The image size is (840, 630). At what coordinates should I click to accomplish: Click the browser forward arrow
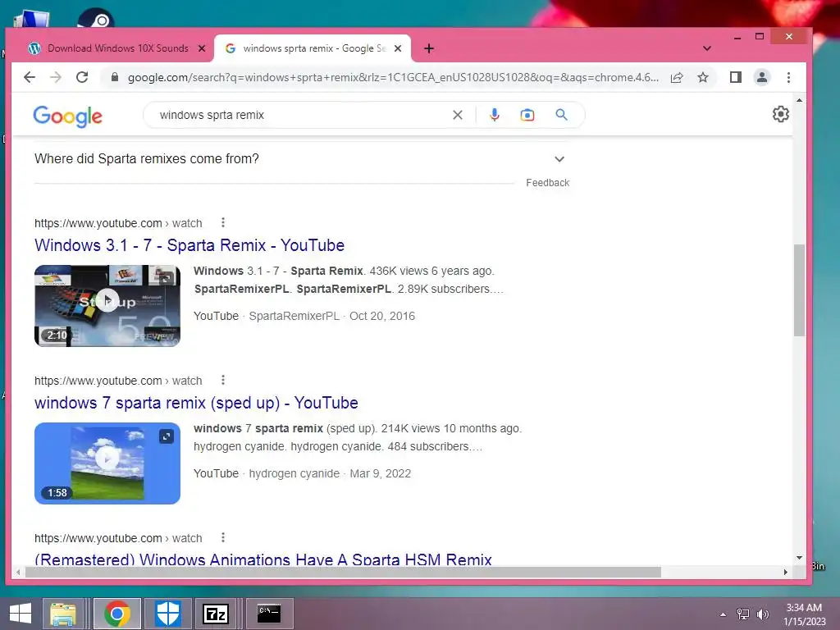click(x=56, y=77)
